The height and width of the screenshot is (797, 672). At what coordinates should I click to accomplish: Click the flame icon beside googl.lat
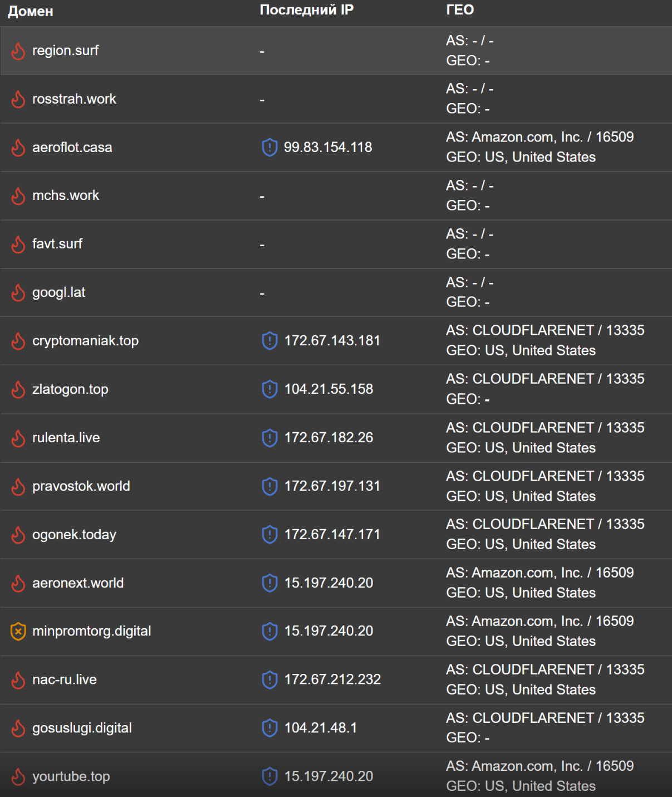click(18, 292)
